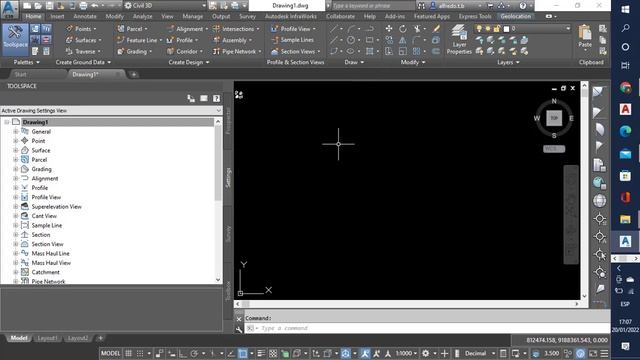Open the Points tool in ribbon
Image resolution: width=640 pixels, height=360 pixels.
pos(81,29)
